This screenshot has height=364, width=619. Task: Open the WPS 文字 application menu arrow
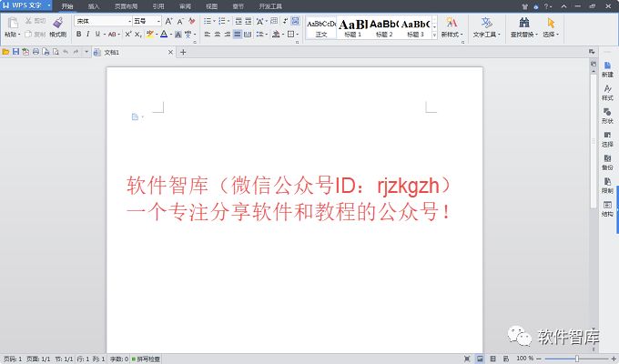tap(49, 5)
